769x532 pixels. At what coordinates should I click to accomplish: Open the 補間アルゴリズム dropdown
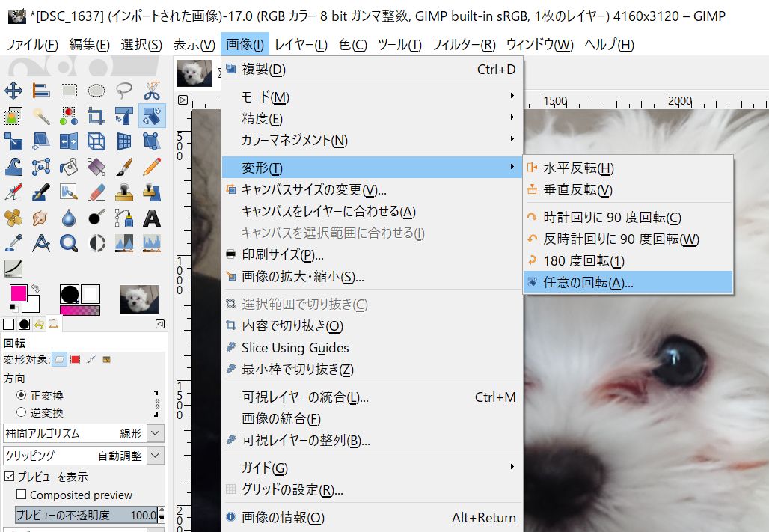(x=84, y=433)
